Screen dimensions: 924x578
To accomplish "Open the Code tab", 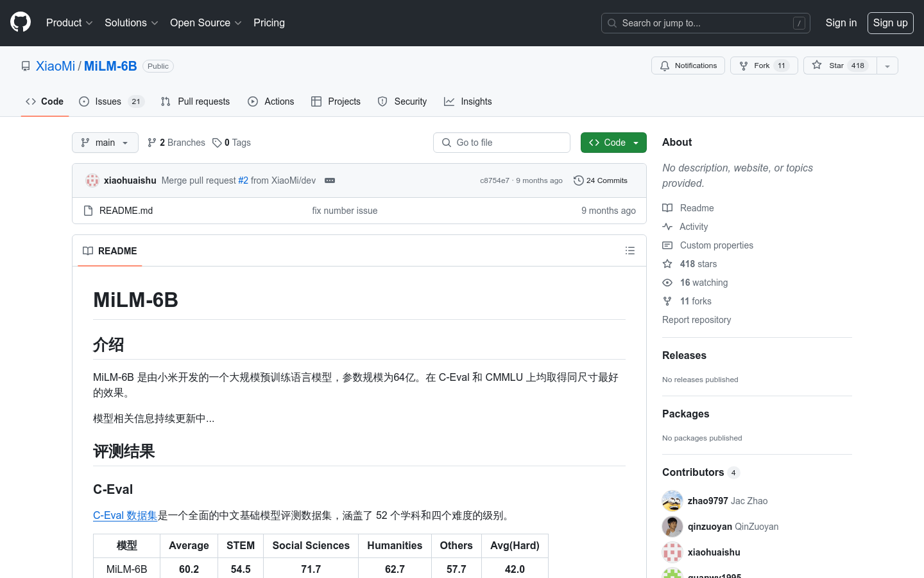I will tap(45, 101).
